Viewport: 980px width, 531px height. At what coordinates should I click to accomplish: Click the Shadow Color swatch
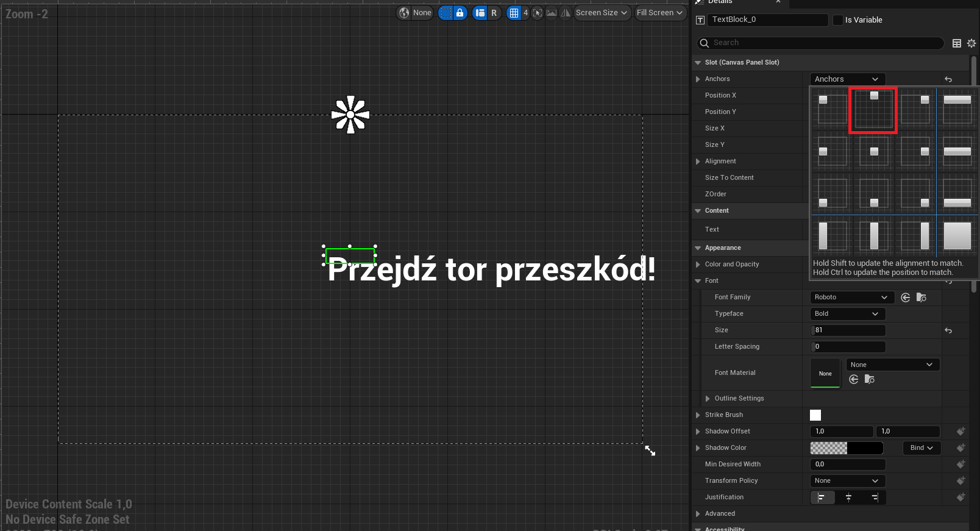[846, 448]
